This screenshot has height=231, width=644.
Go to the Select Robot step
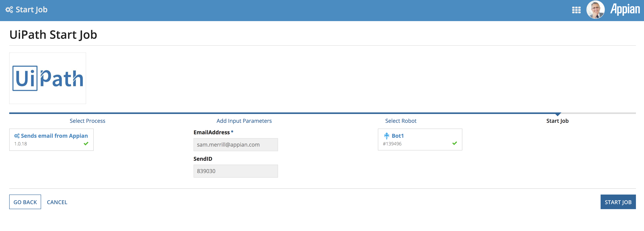pos(401,121)
